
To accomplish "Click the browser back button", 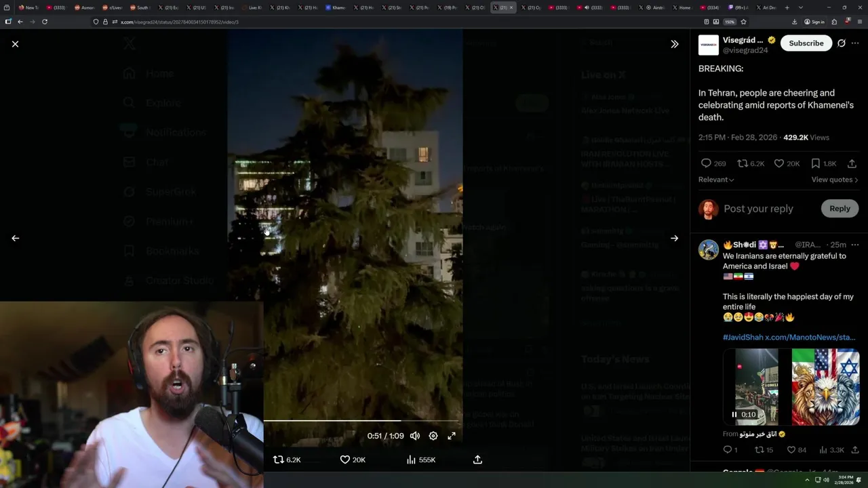I will [20, 22].
